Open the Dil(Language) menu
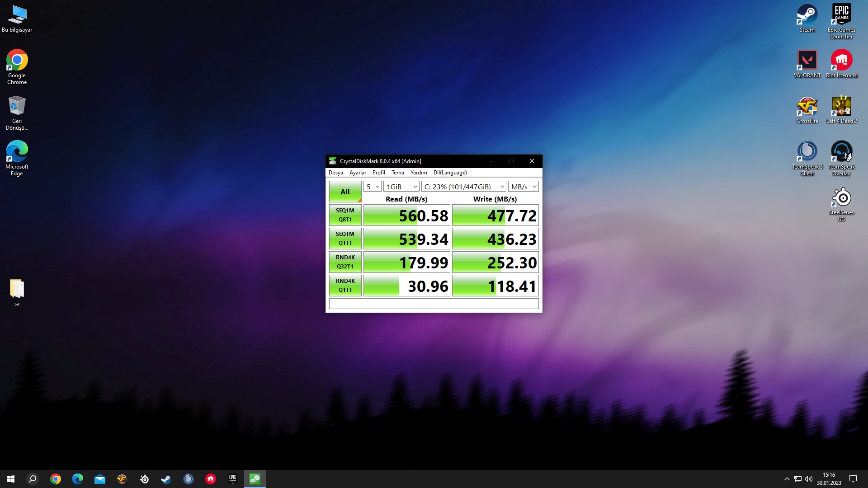868x488 pixels. pyautogui.click(x=450, y=173)
